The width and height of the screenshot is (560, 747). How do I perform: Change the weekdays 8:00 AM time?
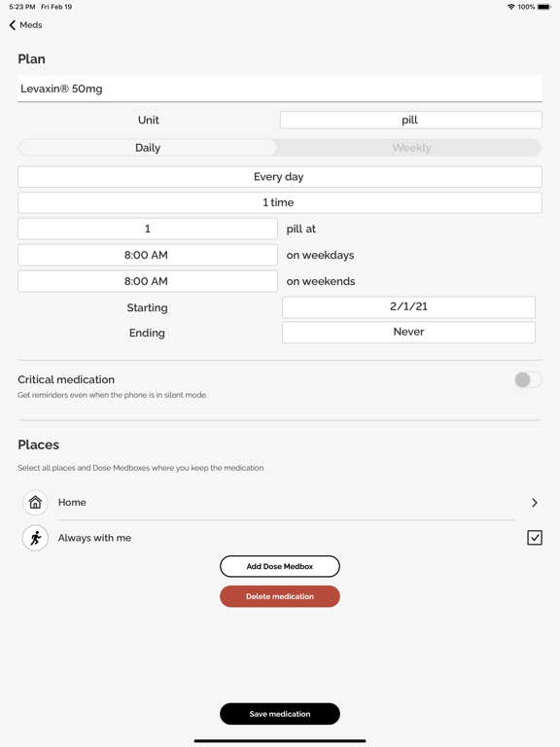coord(148,255)
